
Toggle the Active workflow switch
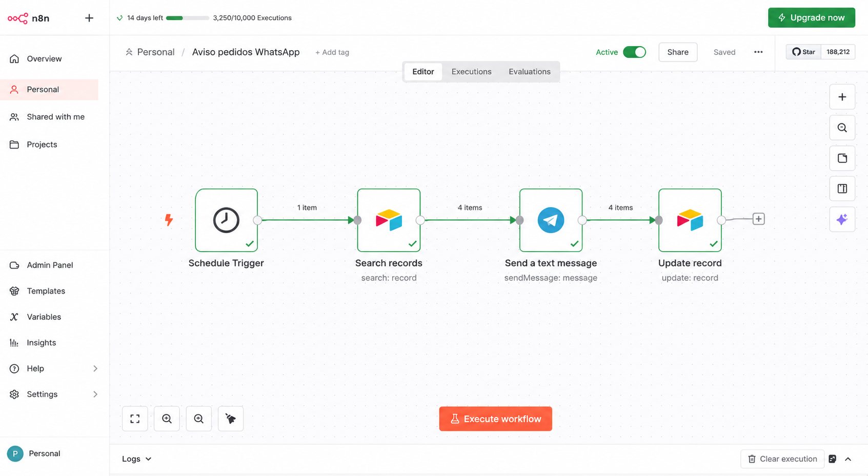(634, 52)
